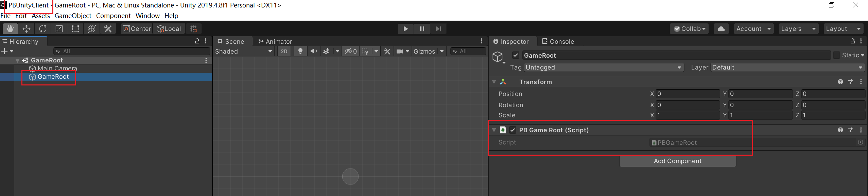Select the combined Transform tool
The height and width of the screenshot is (196, 868).
[92, 29]
